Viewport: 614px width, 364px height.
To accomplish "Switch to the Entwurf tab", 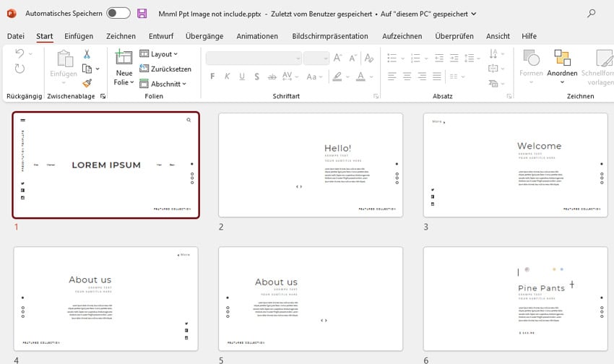I will coord(161,36).
